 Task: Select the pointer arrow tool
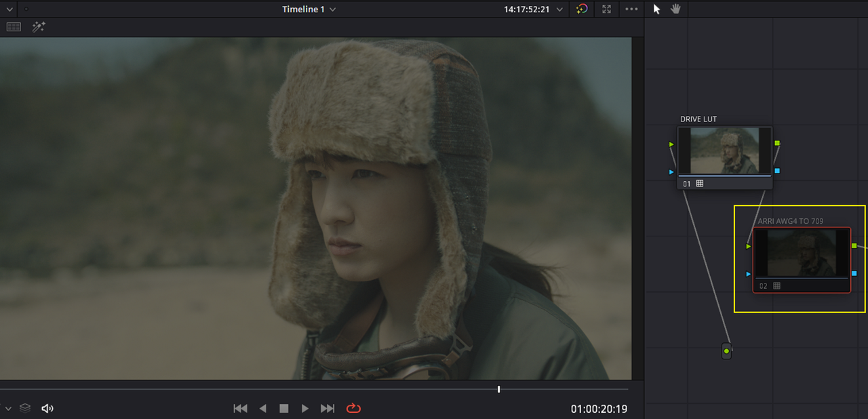tap(656, 9)
